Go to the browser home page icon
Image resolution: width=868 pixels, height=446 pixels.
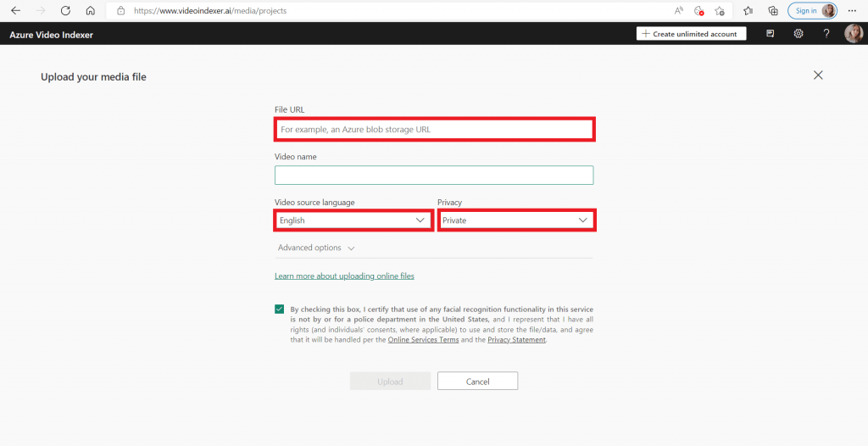pyautogui.click(x=90, y=11)
